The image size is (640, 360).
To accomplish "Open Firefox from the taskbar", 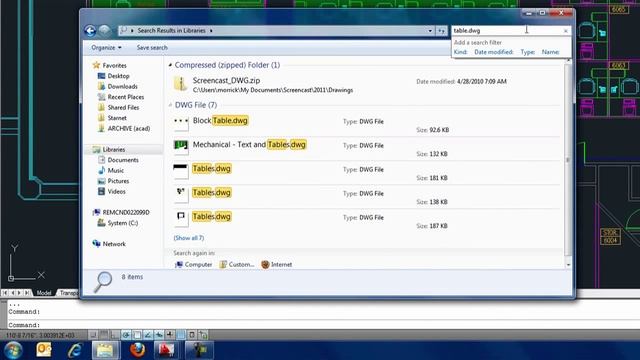I will click(x=137, y=350).
